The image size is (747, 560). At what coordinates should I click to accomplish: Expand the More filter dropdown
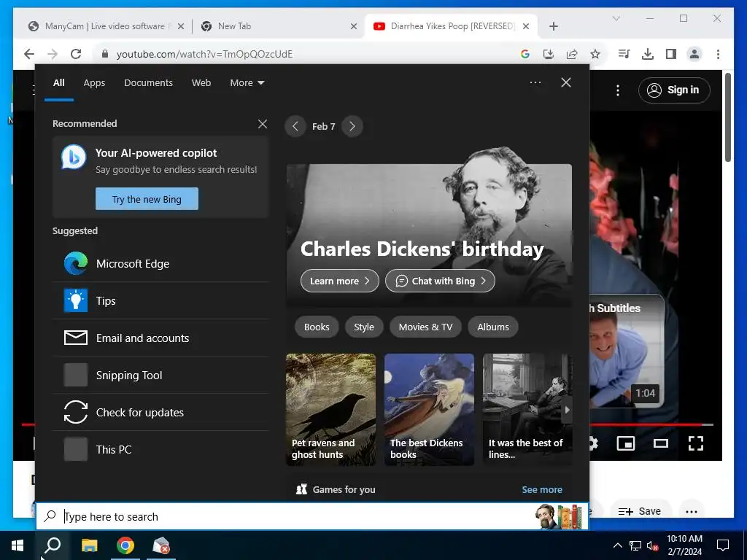[247, 83]
